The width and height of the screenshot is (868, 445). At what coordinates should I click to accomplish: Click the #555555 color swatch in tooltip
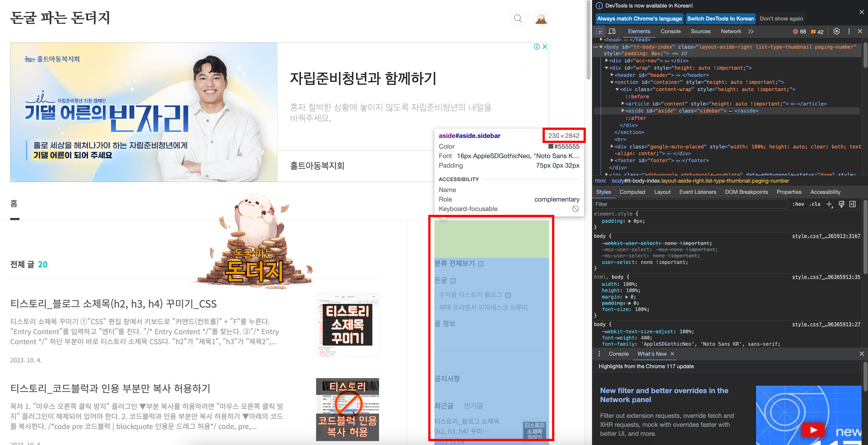click(x=551, y=146)
